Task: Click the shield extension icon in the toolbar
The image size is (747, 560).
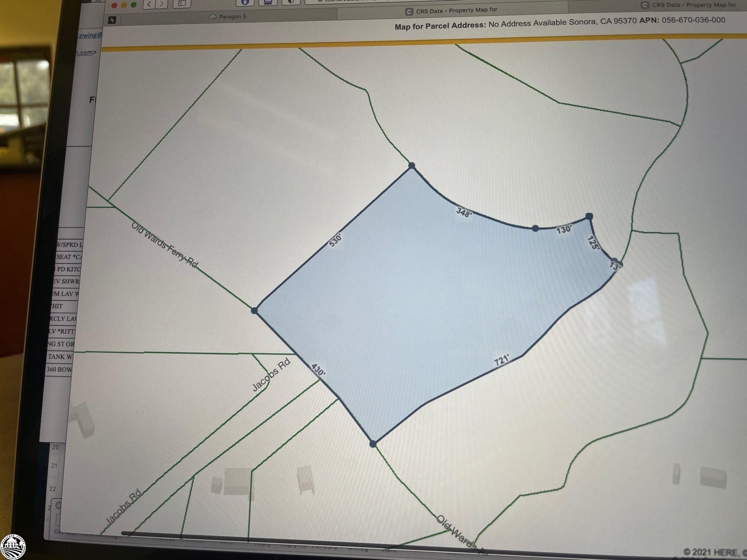Action: [245, 3]
